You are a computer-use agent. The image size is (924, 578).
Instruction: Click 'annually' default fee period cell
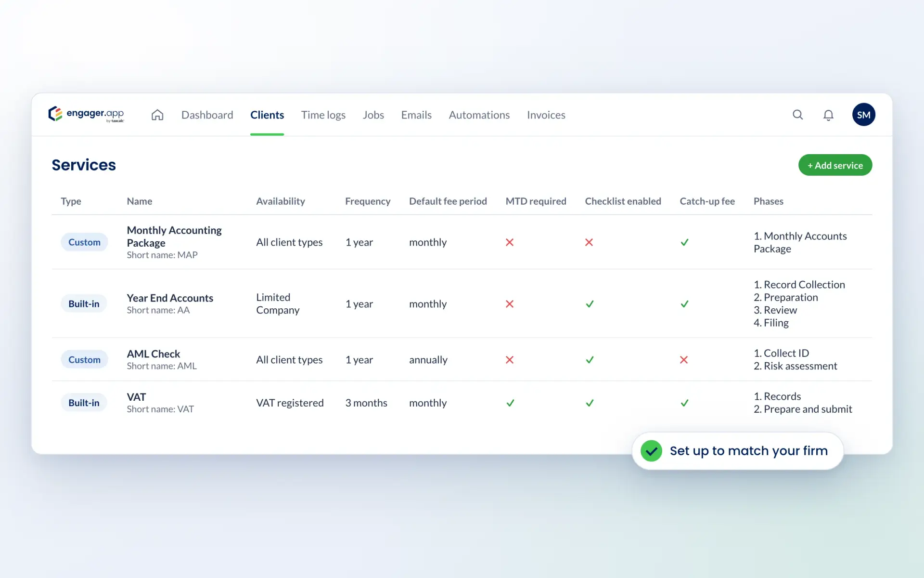pyautogui.click(x=428, y=360)
